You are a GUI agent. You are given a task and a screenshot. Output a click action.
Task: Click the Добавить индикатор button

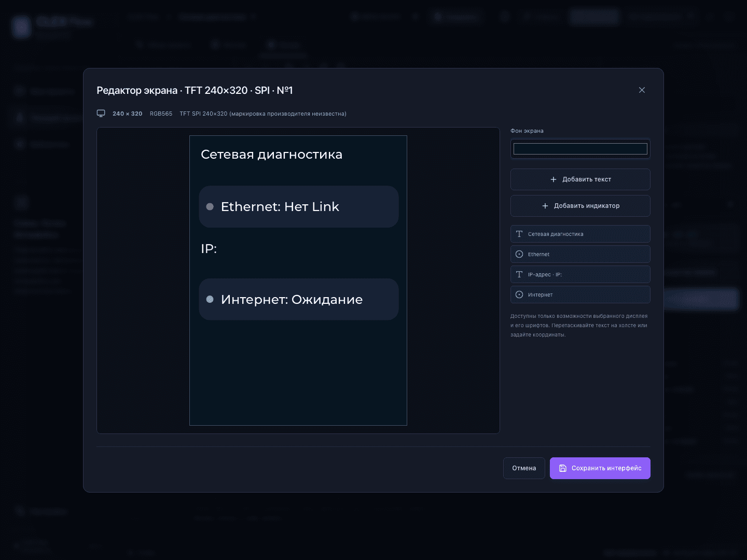click(x=580, y=206)
